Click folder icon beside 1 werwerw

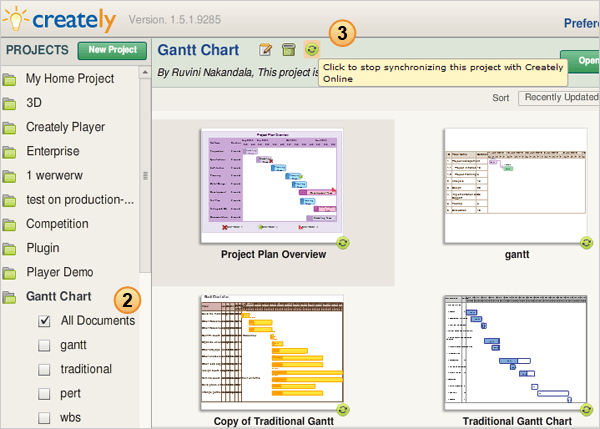point(9,176)
